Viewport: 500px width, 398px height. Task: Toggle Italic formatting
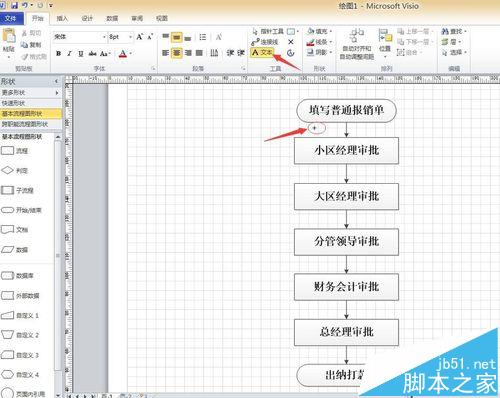click(x=70, y=53)
